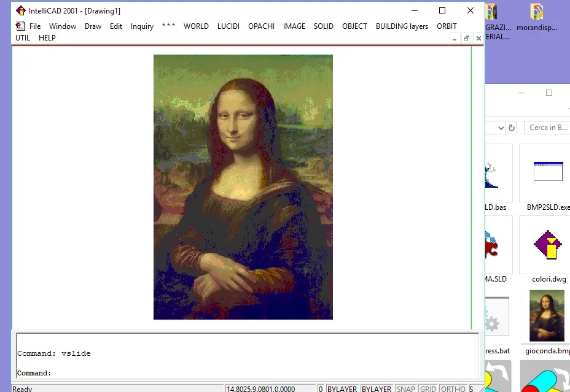The image size is (570, 392).
Task: Minimize the Drawing1 child window
Action: (x=455, y=38)
